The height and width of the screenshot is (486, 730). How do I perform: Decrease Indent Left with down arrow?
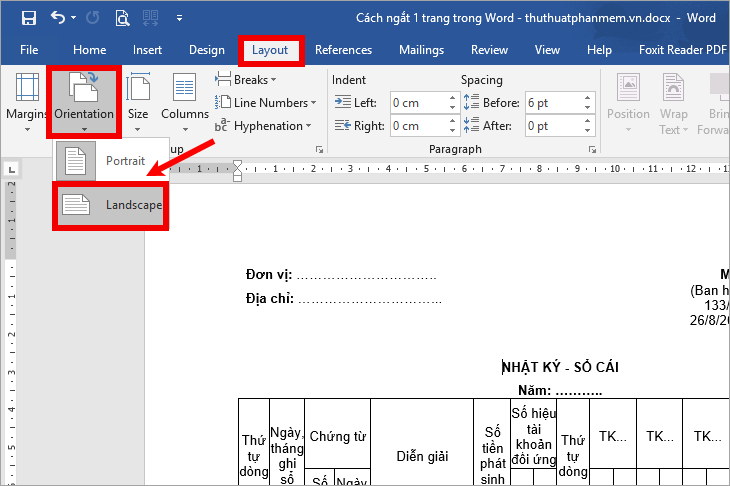pos(453,108)
